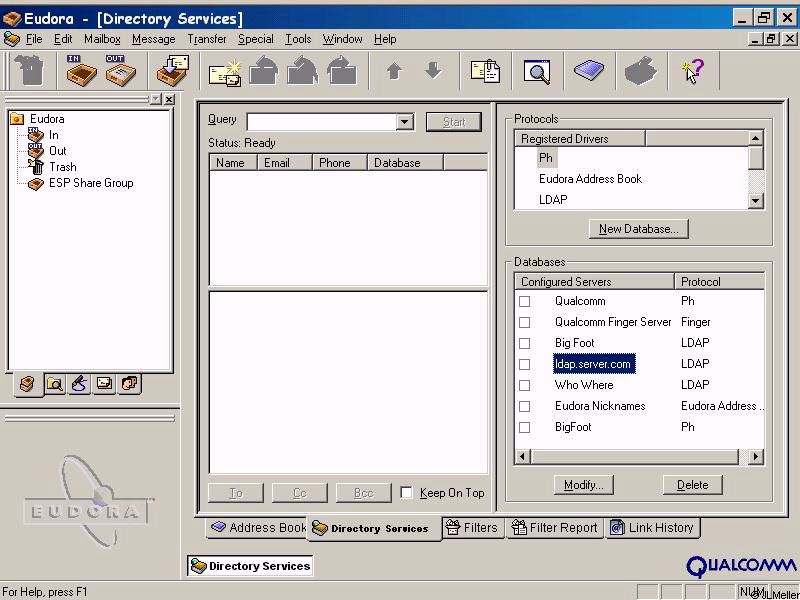Select the Eudora Address Book registered driver
The height and width of the screenshot is (600, 800).
coord(590,179)
